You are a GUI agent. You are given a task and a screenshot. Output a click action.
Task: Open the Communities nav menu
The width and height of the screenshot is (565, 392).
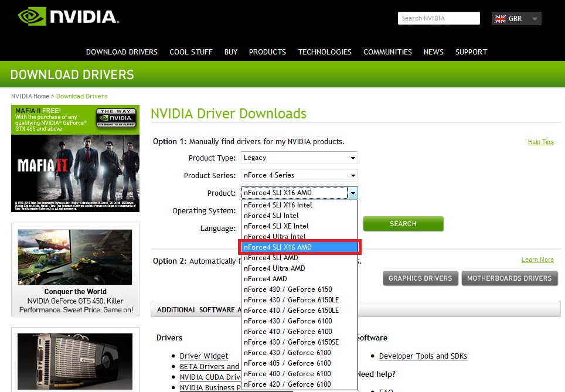(x=387, y=52)
